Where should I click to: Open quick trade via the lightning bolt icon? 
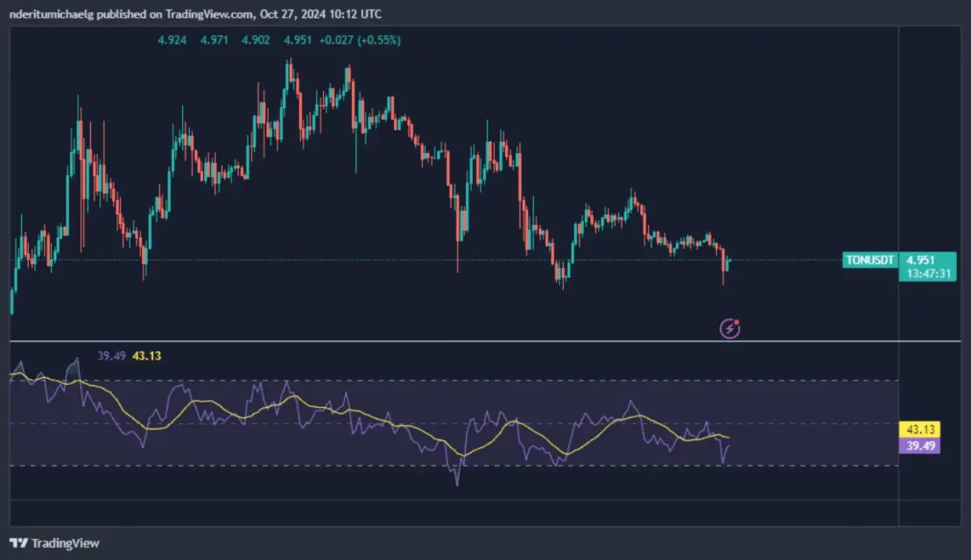coord(728,328)
